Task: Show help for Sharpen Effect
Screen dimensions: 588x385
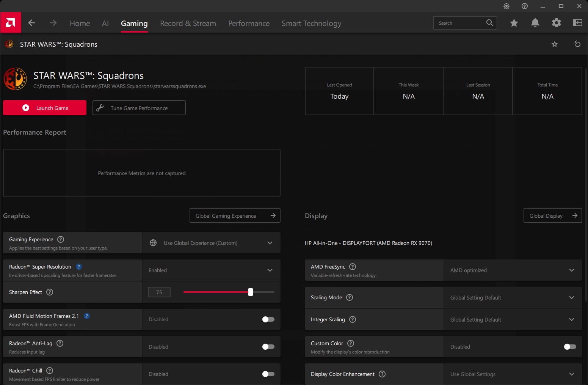Action: pyautogui.click(x=50, y=292)
